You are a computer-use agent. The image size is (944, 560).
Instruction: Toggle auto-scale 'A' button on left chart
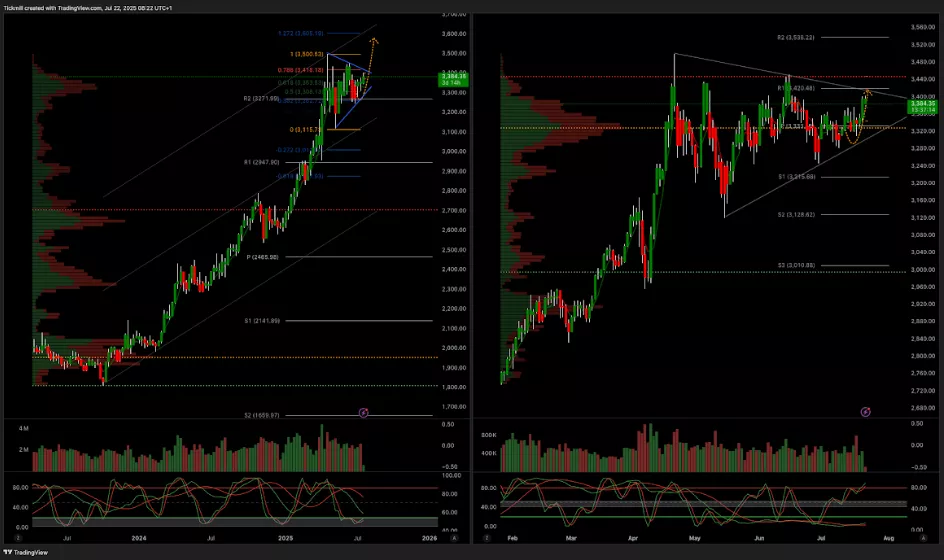pos(456,538)
